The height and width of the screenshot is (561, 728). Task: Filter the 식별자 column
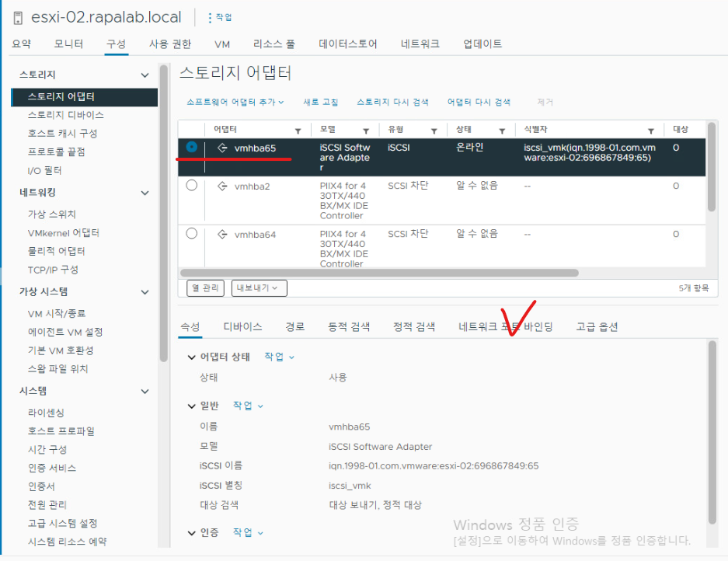click(651, 131)
